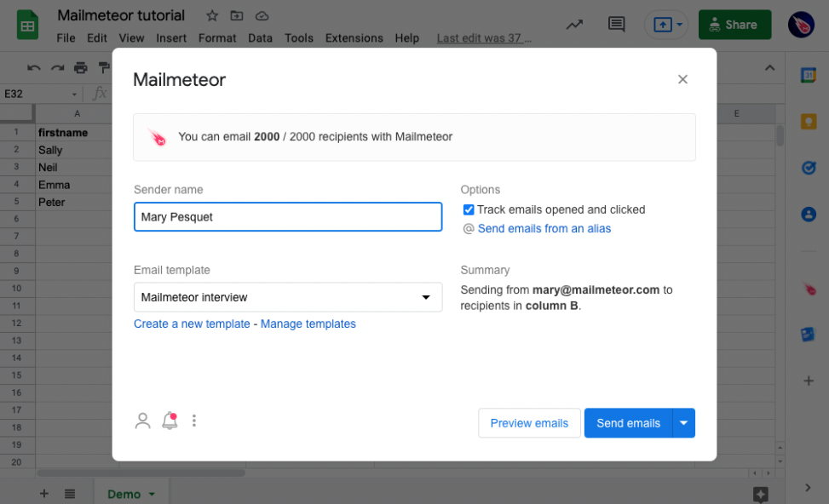Open the Insert menu
Image resolution: width=829 pixels, height=504 pixels.
170,38
